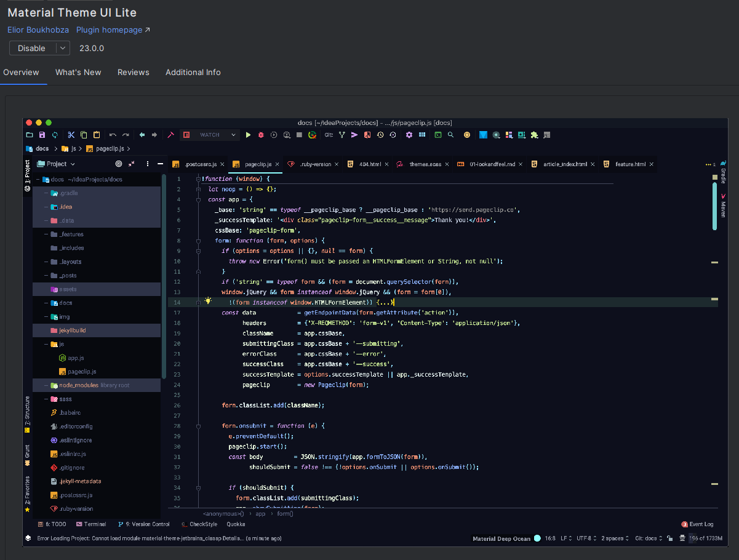Click the Material Deep Ocean theme color indicator

[x=537, y=538]
